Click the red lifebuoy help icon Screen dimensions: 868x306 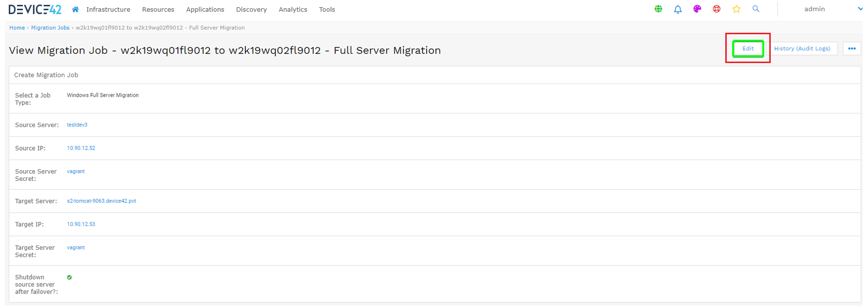coord(716,9)
